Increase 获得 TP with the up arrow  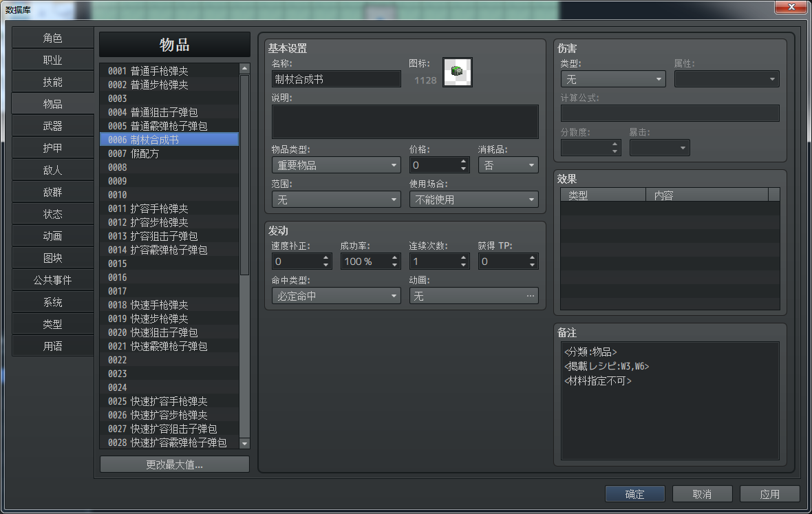(x=533, y=258)
